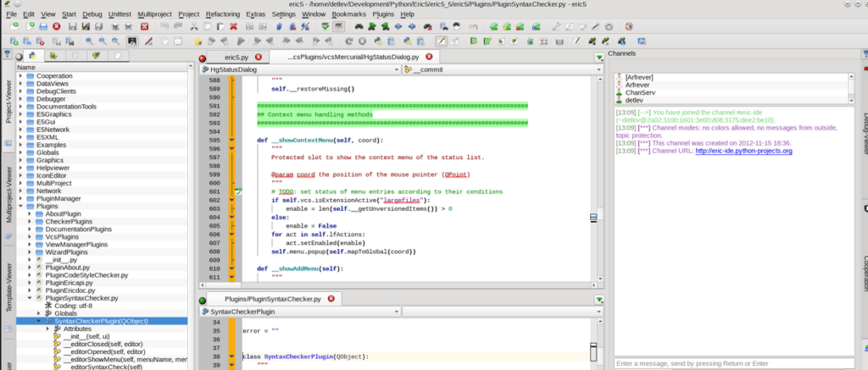Click the upper editor horizontal scrollbar
868x370 pixels.
pyautogui.click(x=398, y=284)
